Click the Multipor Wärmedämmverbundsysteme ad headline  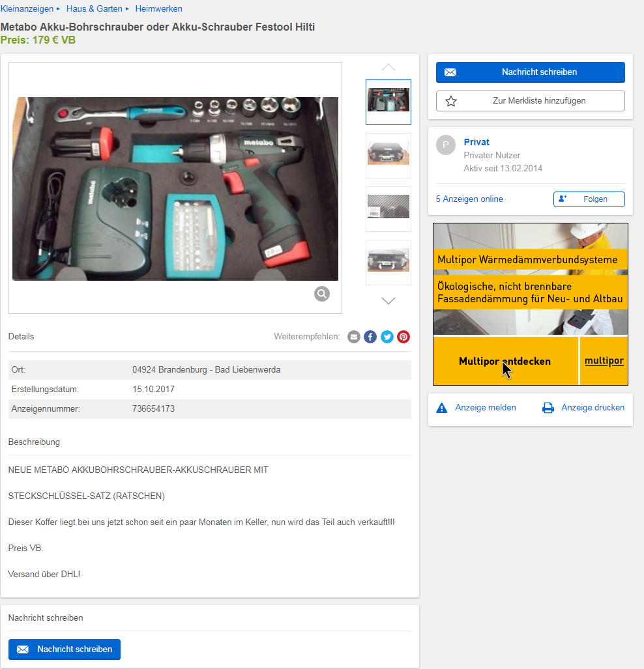click(528, 259)
